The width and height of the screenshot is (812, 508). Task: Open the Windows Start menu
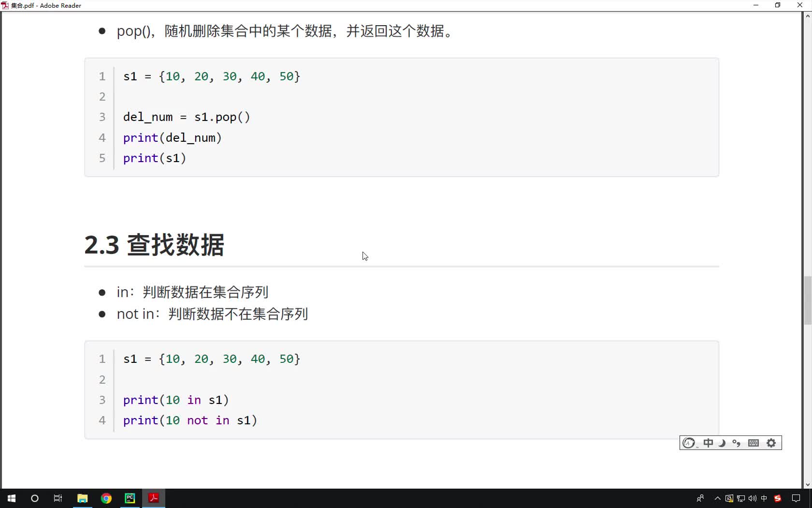12,498
